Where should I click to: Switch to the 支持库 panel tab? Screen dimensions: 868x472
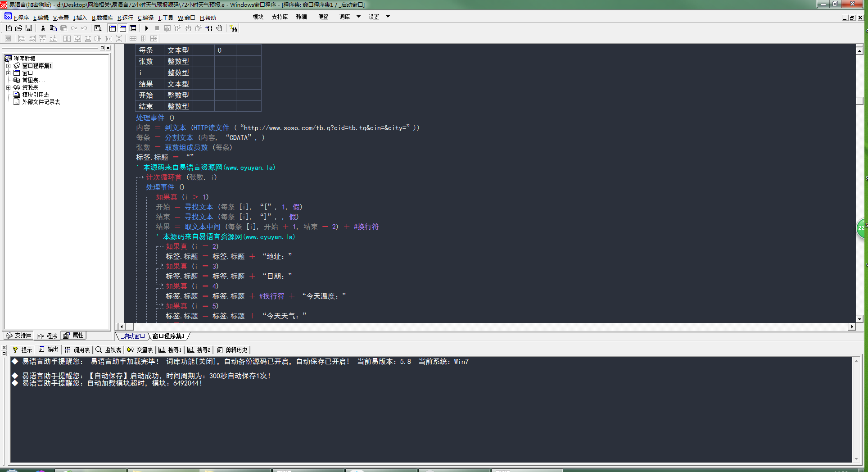[x=19, y=336]
